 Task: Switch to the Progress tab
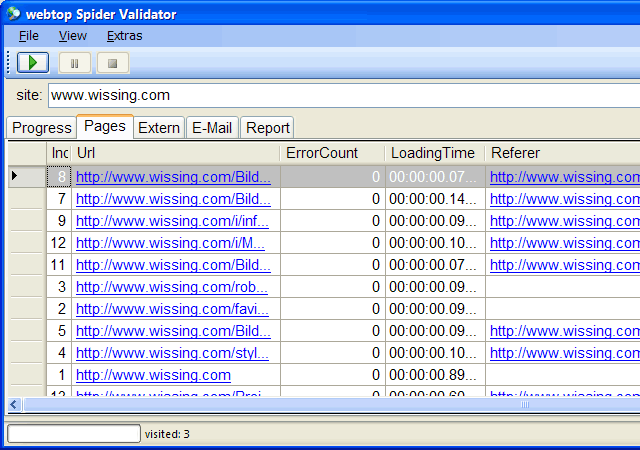tap(42, 128)
